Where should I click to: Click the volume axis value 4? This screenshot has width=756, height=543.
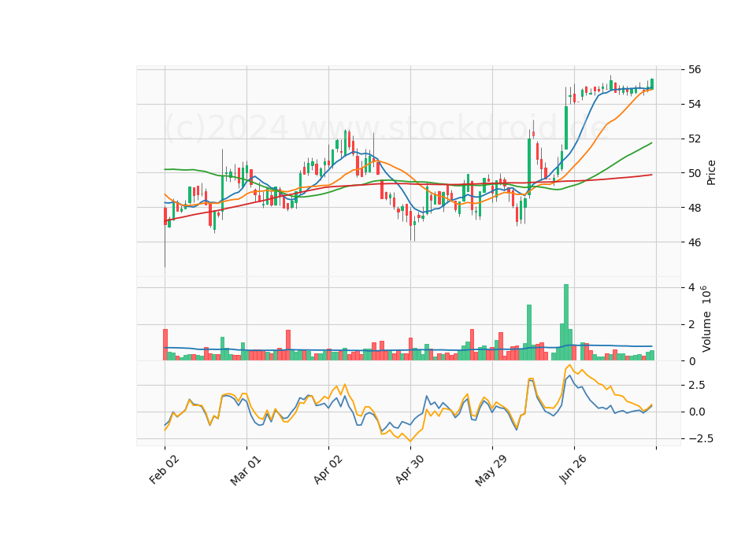click(692, 288)
